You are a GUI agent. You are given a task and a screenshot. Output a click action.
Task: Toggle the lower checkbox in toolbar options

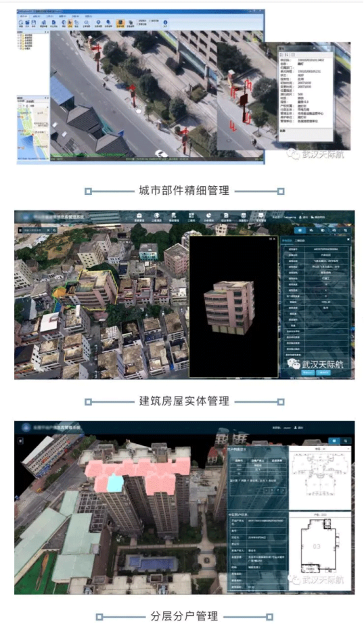138,24
